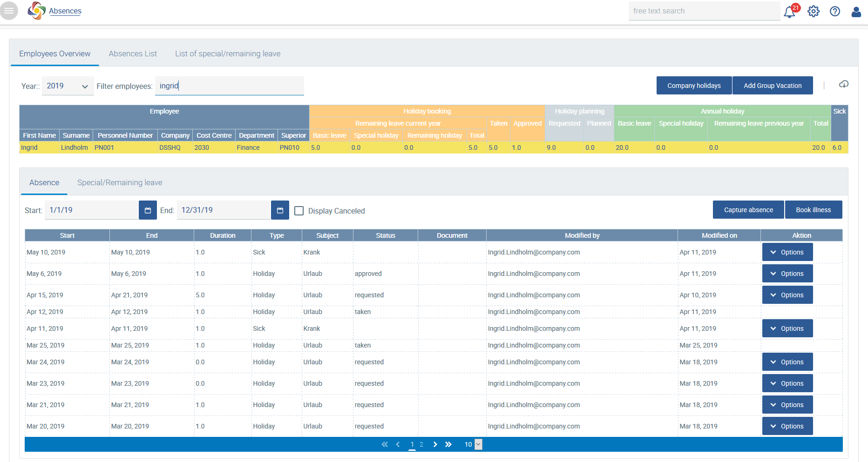Viewport: 868px width, 462px height.
Task: Focus the free text search field
Action: pos(704,11)
